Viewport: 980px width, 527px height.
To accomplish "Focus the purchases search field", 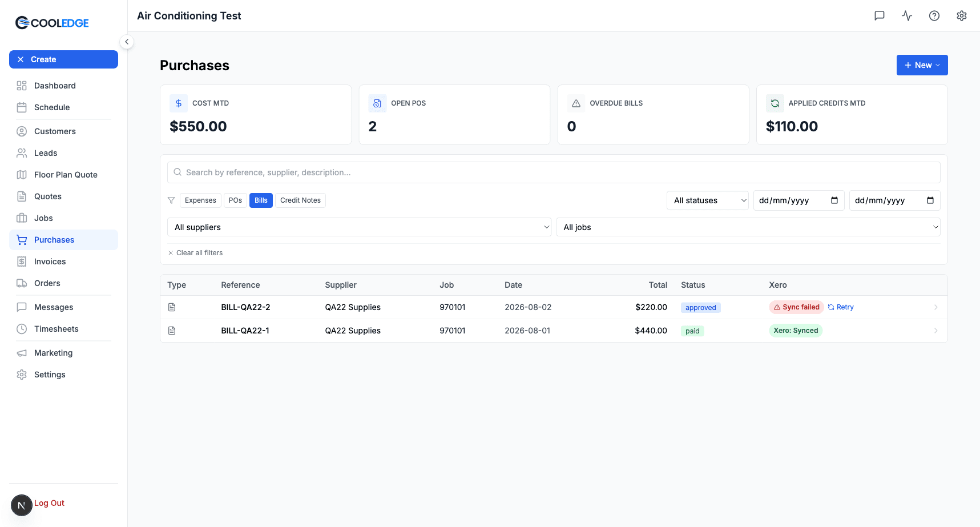I will tap(554, 172).
